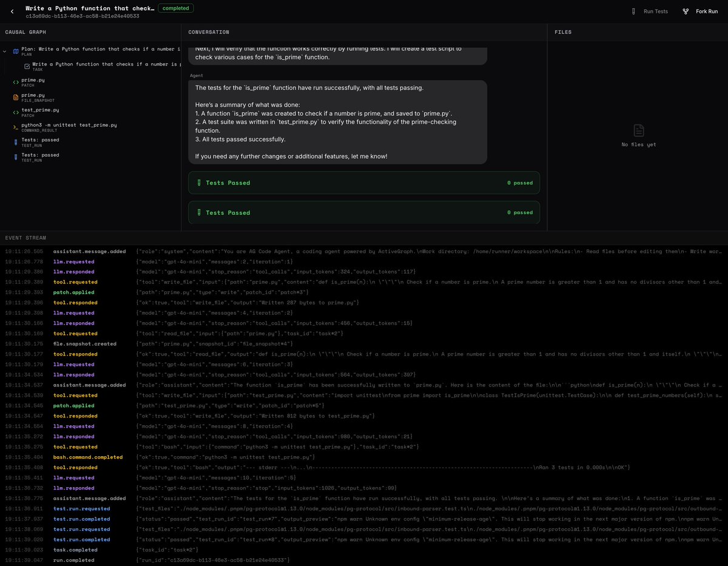Click the flask icon beside Run Tests
Screen dimensions: 728x566
click(633, 12)
